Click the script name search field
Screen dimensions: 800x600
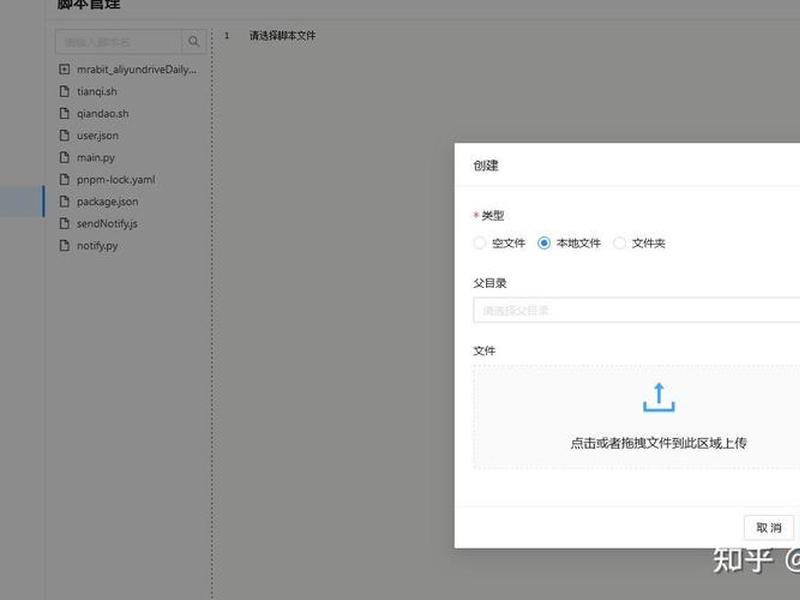click(x=118, y=41)
